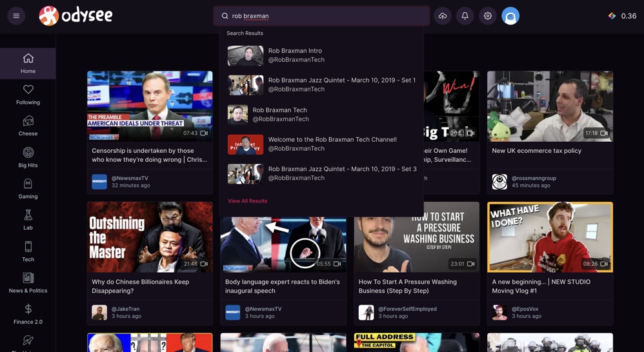Click the search field containing rob braxman
The image size is (644, 352).
click(x=321, y=16)
